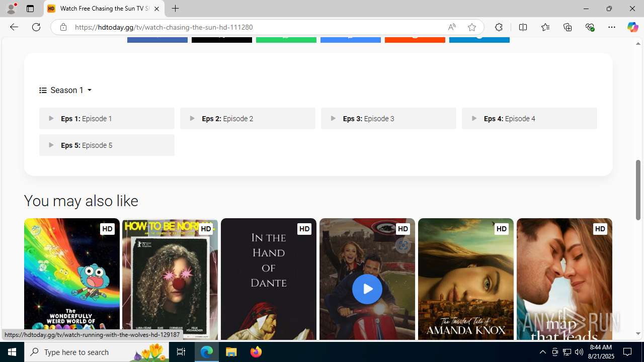The image size is (644, 362).
Task: Play Eps 4: Episode 4
Action: coord(529,119)
